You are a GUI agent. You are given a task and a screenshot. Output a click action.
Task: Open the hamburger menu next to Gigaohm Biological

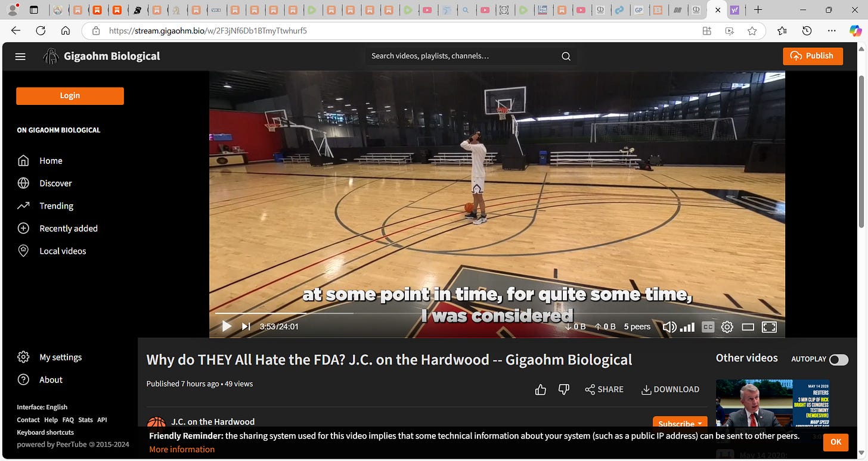pyautogui.click(x=20, y=57)
